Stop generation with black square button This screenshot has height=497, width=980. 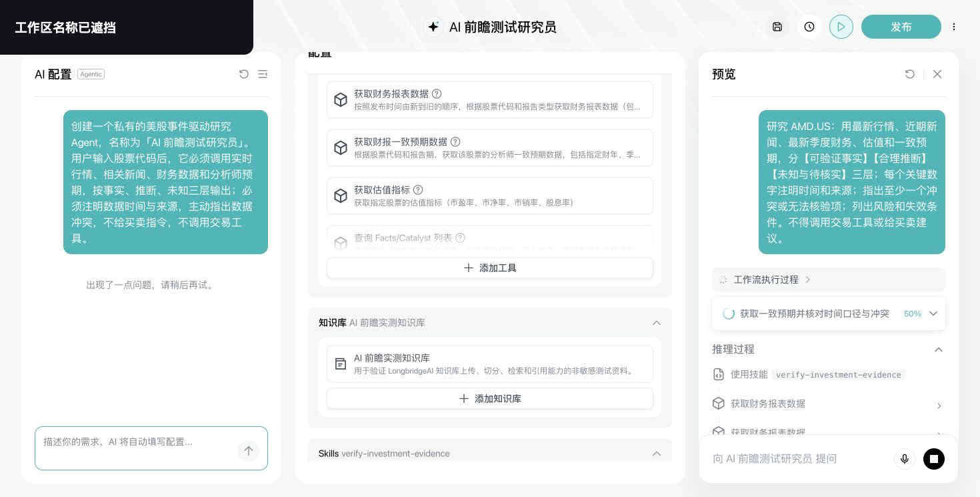934,459
